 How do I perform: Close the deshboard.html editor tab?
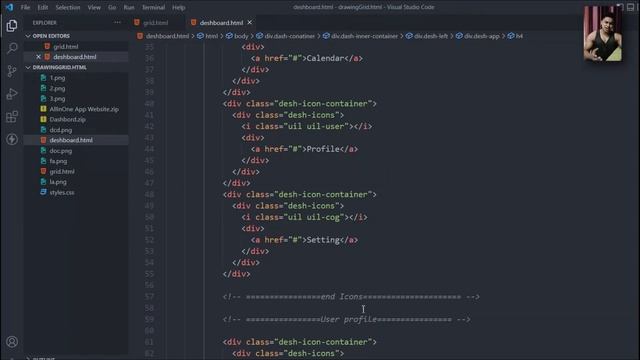click(249, 22)
